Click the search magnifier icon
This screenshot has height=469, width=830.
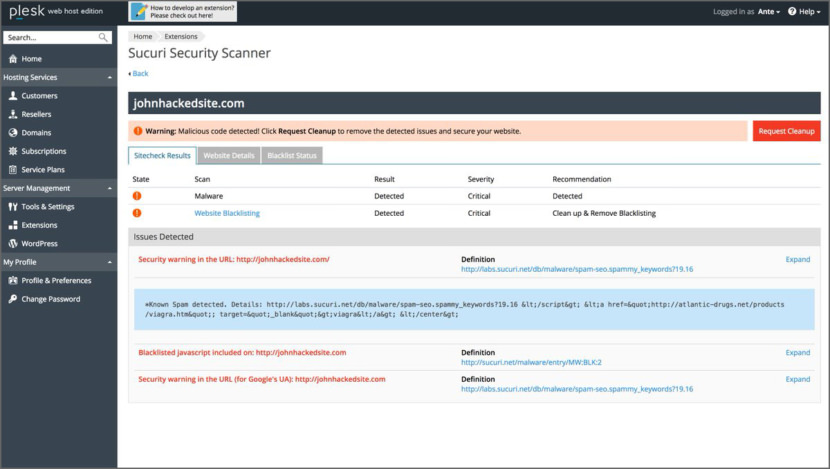[x=103, y=37]
